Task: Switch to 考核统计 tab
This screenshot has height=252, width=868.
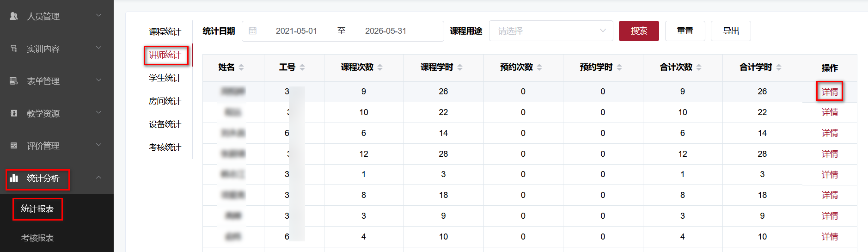Action: (x=165, y=148)
